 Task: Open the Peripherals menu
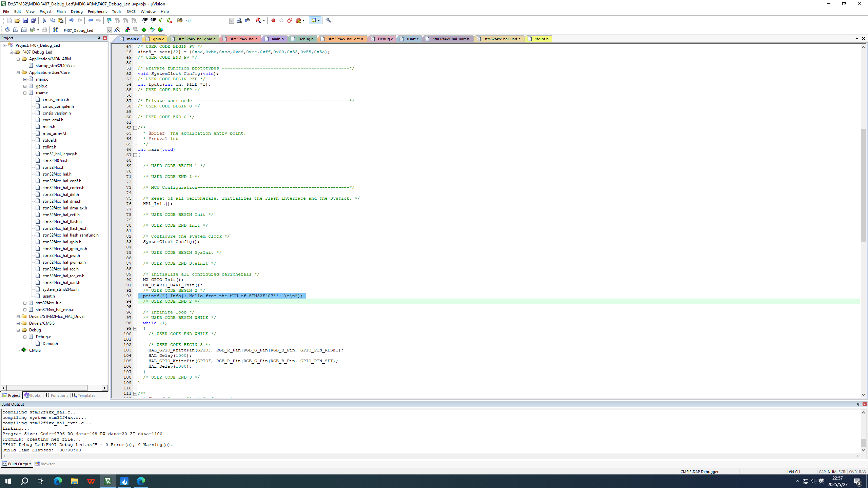(97, 11)
